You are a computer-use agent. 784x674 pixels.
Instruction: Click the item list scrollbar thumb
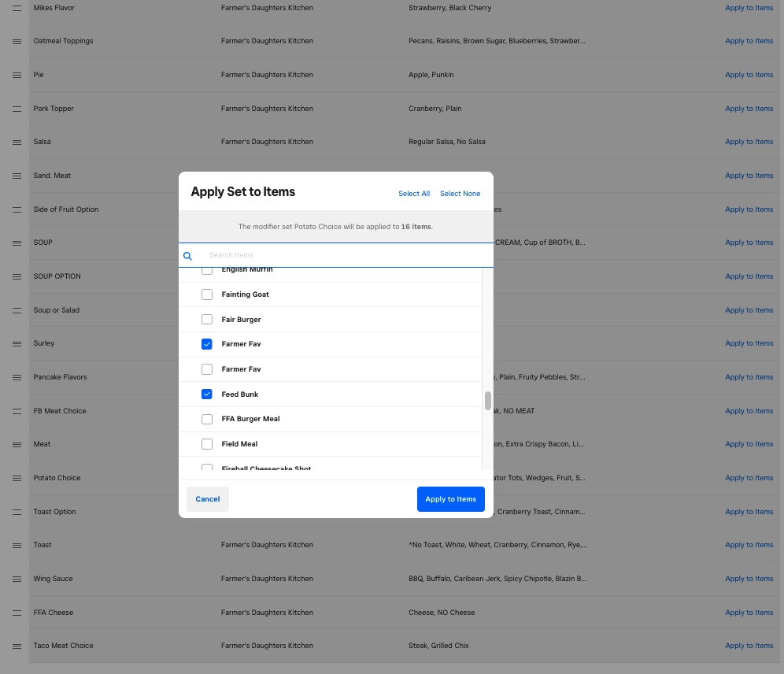(x=488, y=401)
